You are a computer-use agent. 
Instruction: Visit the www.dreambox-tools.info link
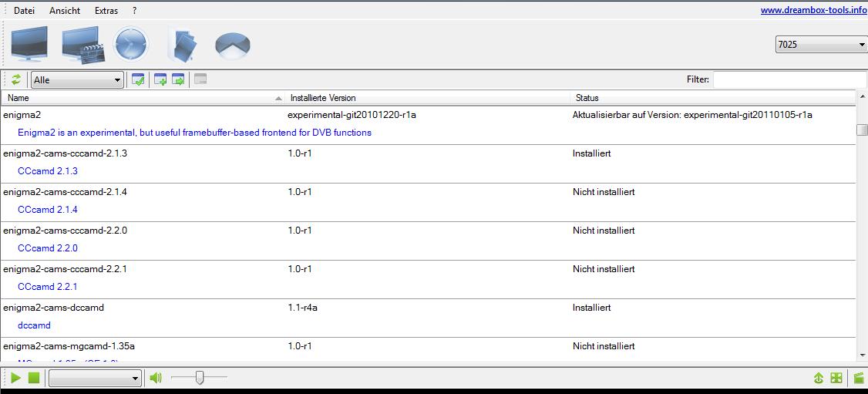pyautogui.click(x=813, y=10)
